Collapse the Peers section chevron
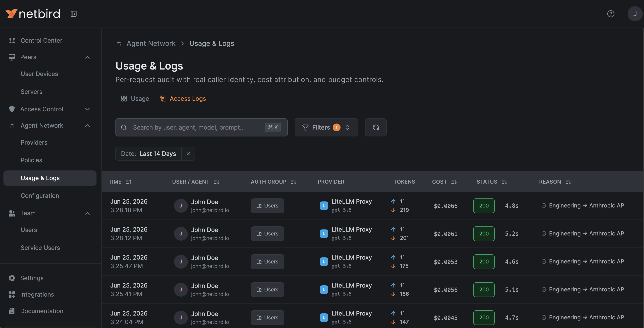644x328 pixels. (87, 57)
